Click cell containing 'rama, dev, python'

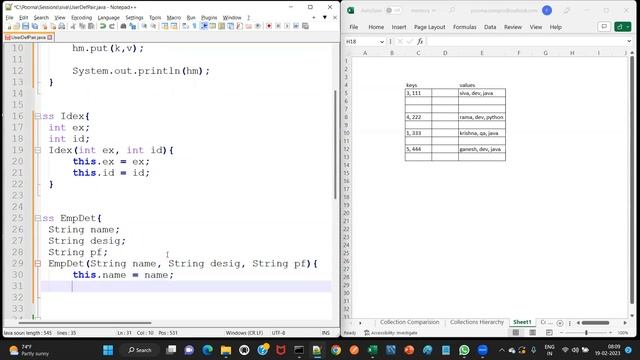click(482, 117)
